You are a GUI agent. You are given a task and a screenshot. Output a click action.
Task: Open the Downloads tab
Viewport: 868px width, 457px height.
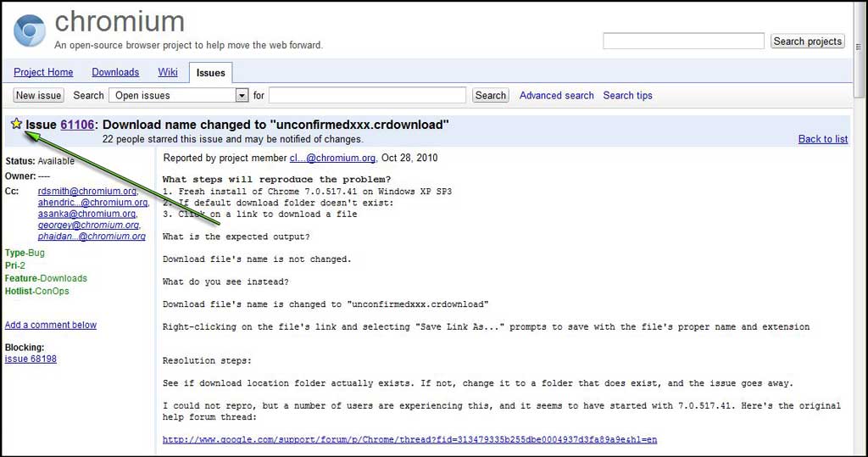[x=115, y=72]
